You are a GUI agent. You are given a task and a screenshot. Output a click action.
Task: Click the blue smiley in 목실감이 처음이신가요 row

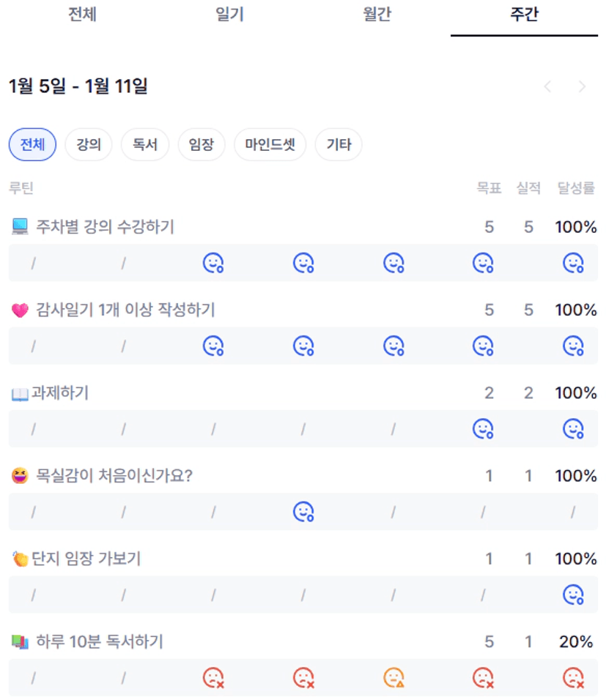point(303,512)
